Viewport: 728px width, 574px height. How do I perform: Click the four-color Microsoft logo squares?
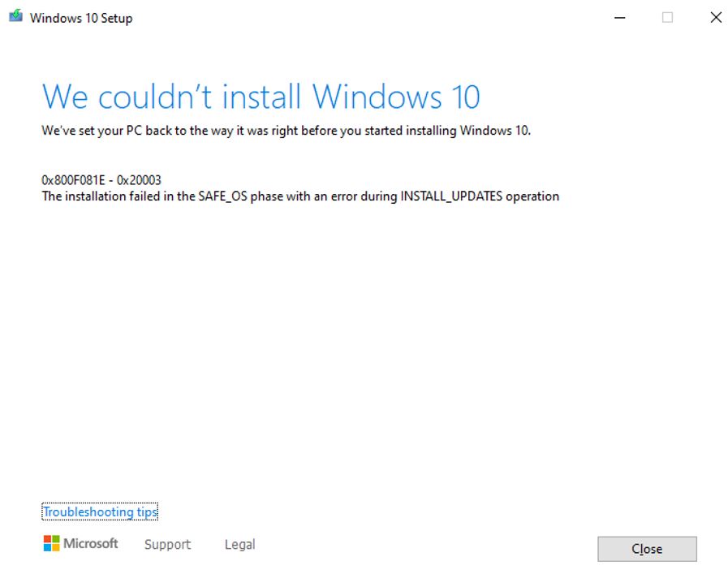51,543
